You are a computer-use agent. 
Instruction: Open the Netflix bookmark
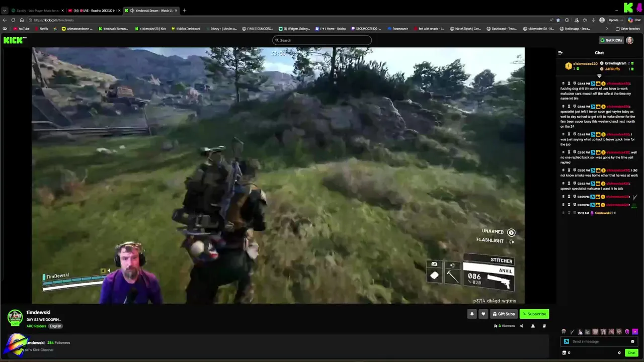tap(41, 29)
